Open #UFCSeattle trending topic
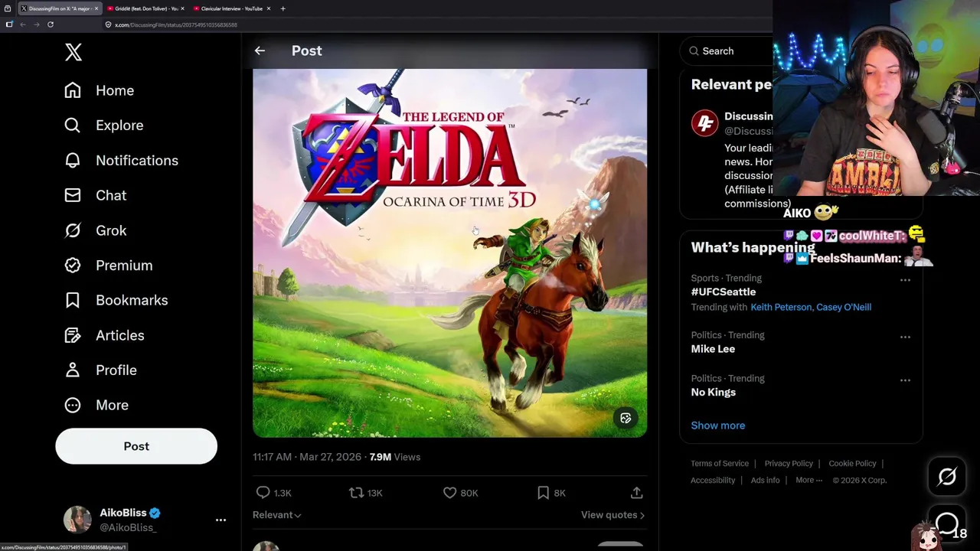 pyautogui.click(x=724, y=292)
